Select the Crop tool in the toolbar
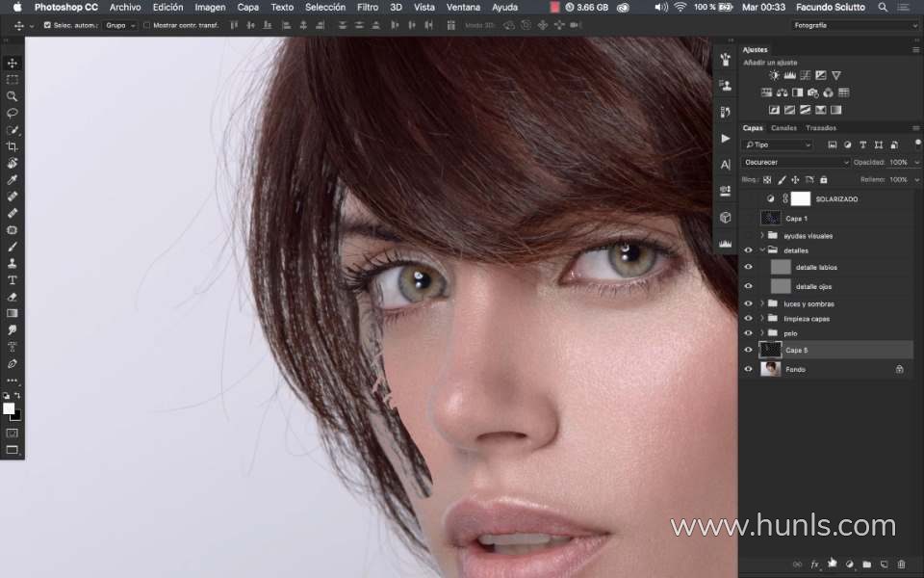The height and width of the screenshot is (578, 924). tap(12, 146)
